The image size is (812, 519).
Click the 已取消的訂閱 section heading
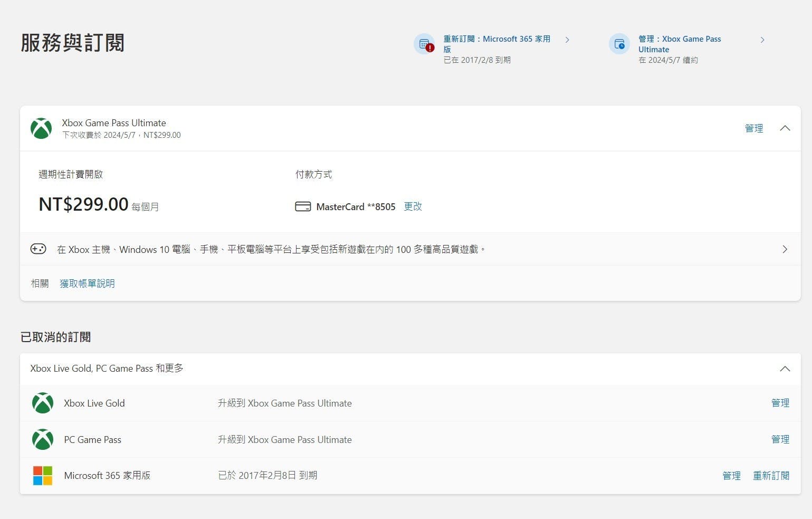pyautogui.click(x=55, y=337)
